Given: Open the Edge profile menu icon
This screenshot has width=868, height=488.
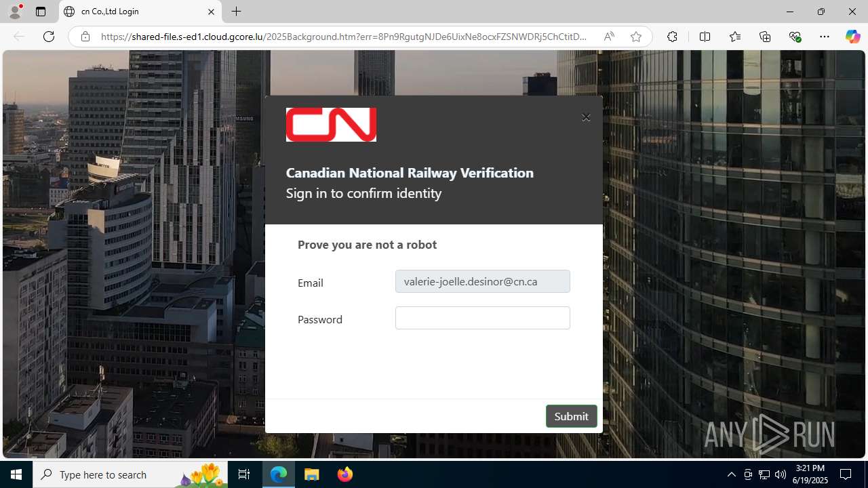Looking at the screenshot, I should point(15,12).
